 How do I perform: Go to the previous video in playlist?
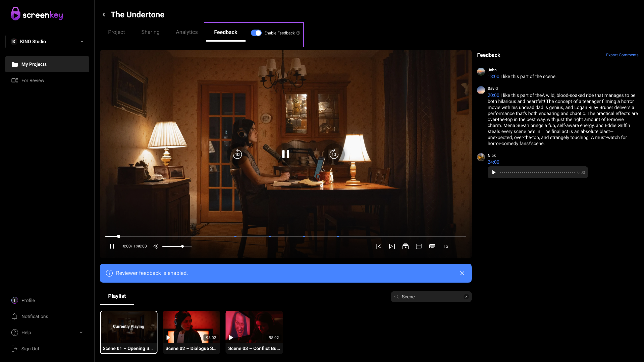(x=379, y=246)
